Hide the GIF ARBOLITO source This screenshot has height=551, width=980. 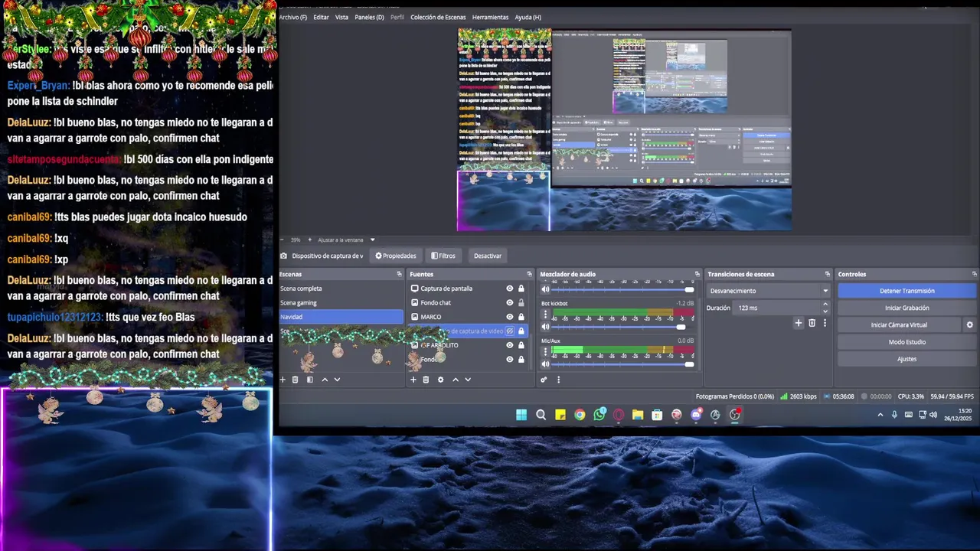[x=510, y=345]
